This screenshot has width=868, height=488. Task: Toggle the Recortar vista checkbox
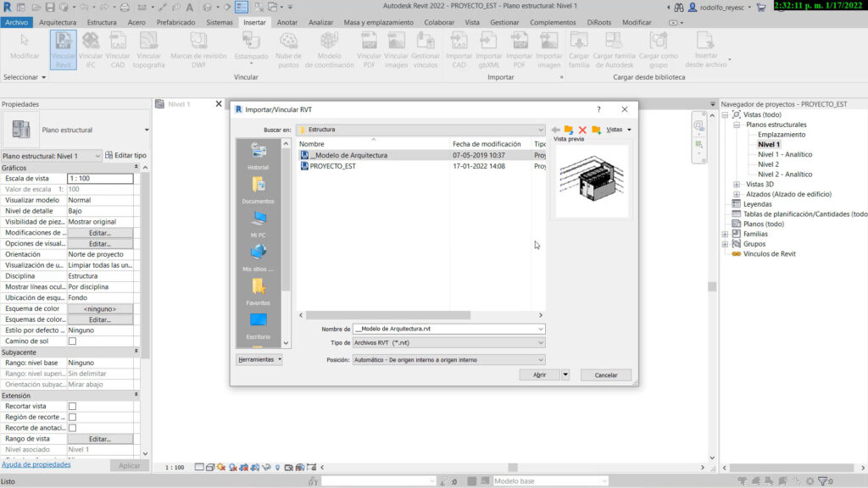[x=72, y=407]
